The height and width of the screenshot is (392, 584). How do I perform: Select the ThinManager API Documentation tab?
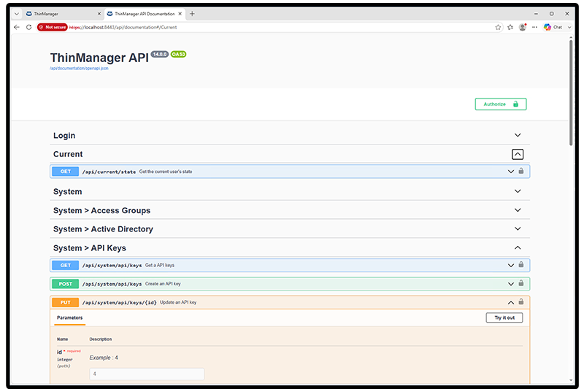tap(145, 14)
